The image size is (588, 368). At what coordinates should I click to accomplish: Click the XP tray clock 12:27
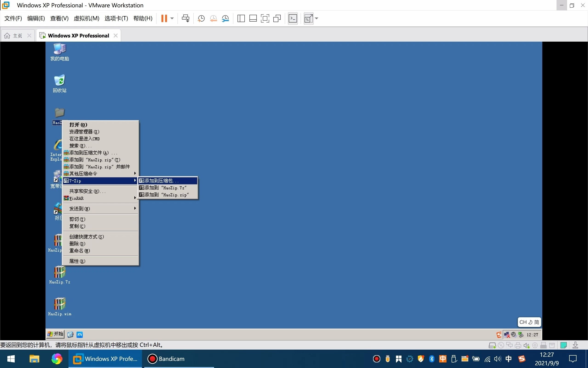pyautogui.click(x=532, y=335)
